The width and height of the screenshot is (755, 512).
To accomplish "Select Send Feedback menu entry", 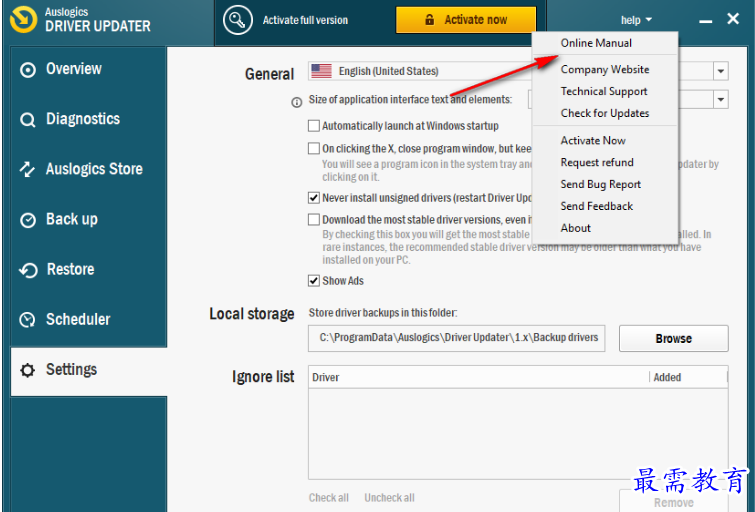I will (605, 207).
